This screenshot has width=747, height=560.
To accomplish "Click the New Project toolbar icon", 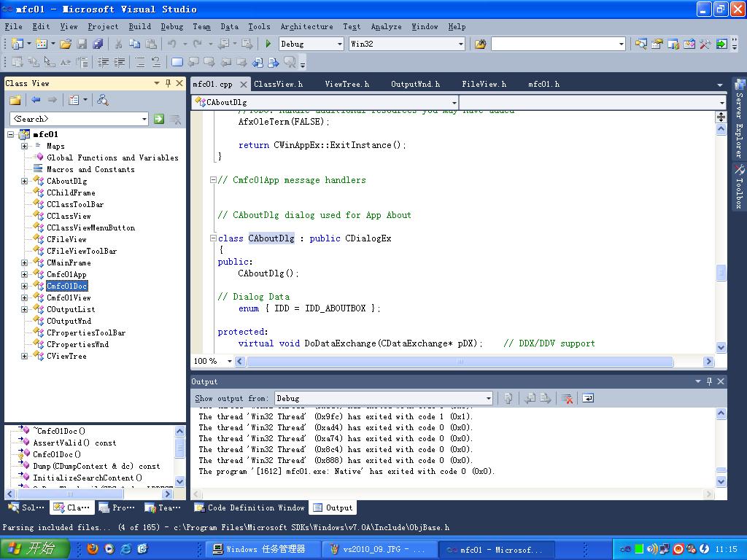I will (18, 44).
